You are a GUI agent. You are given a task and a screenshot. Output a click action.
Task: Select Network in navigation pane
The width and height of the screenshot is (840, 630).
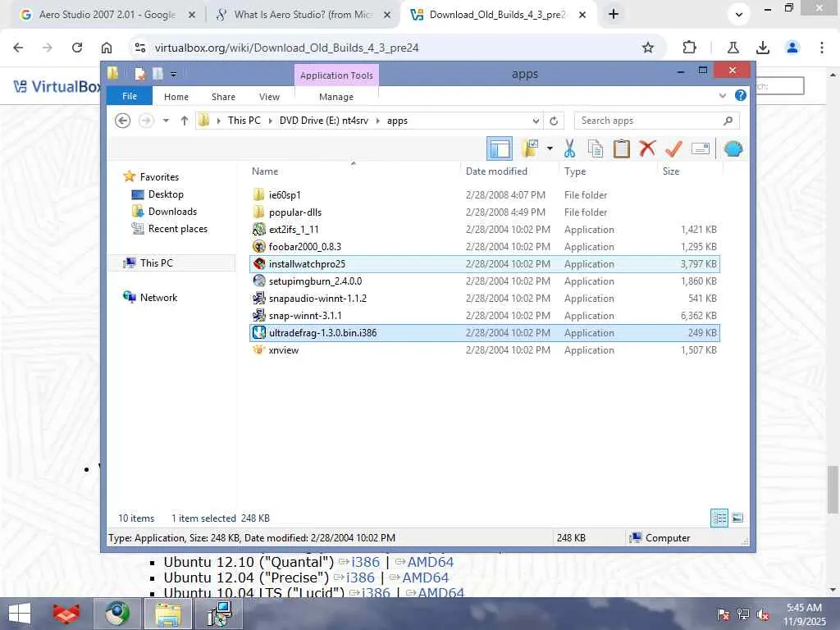tap(158, 297)
